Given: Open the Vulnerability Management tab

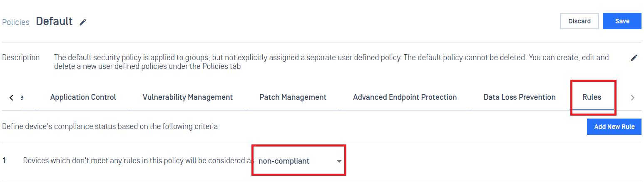Looking at the screenshot, I should [188, 97].
